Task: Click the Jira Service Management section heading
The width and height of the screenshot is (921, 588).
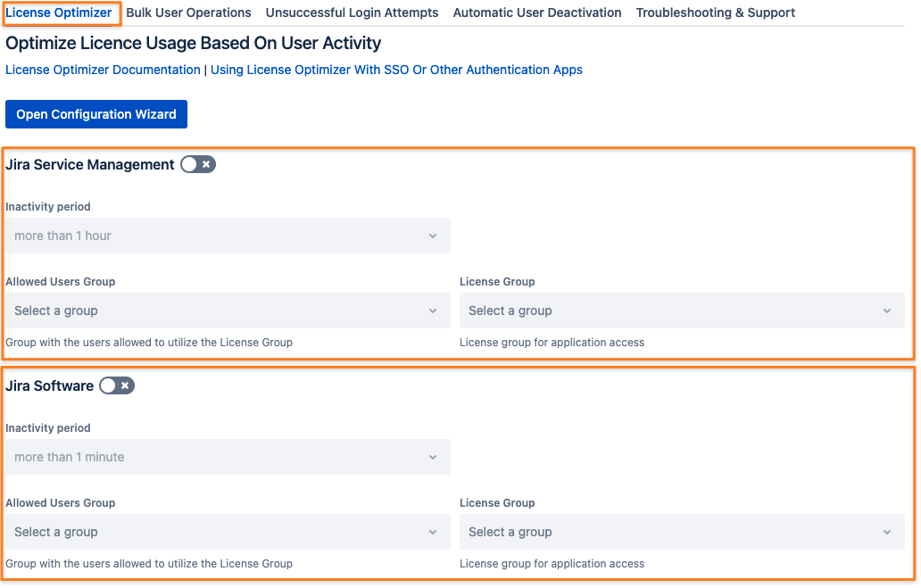Action: 90,164
